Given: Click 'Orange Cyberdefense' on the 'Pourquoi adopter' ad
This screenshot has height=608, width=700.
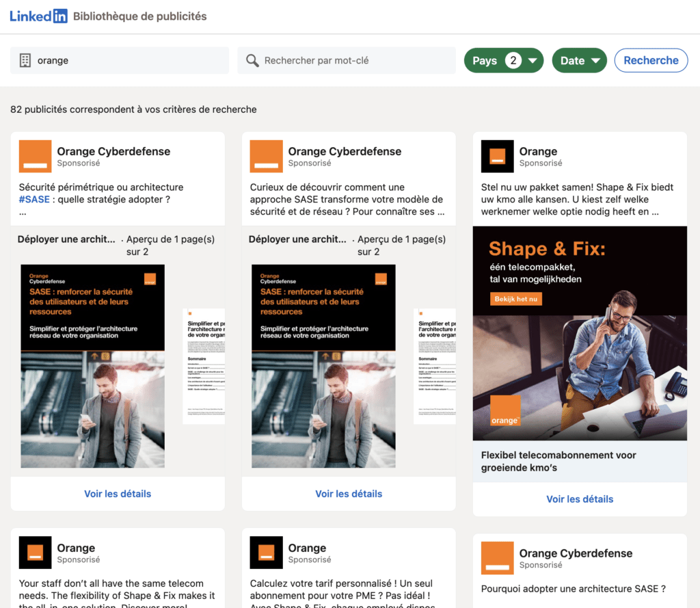Looking at the screenshot, I should pyautogui.click(x=576, y=553).
